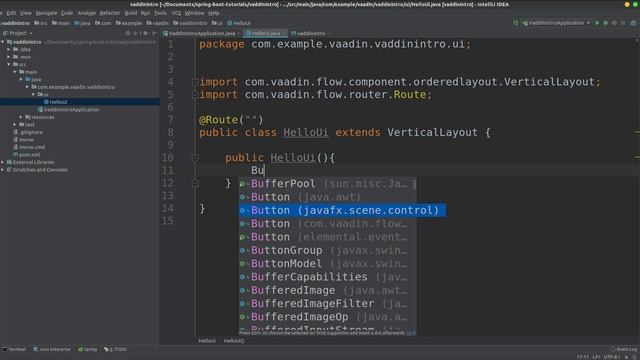Collapse the main folder
This screenshot has height=360, width=640.
click(x=15, y=72)
